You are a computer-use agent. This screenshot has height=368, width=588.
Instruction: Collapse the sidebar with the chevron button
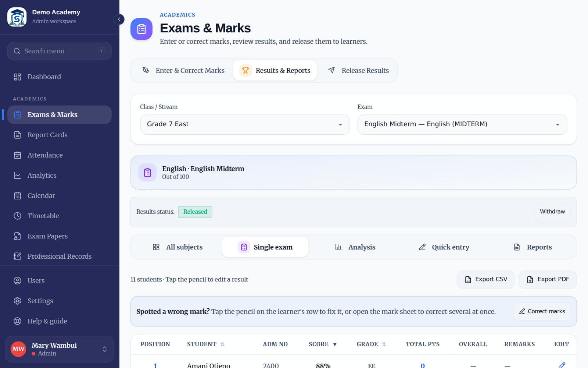pyautogui.click(x=119, y=19)
